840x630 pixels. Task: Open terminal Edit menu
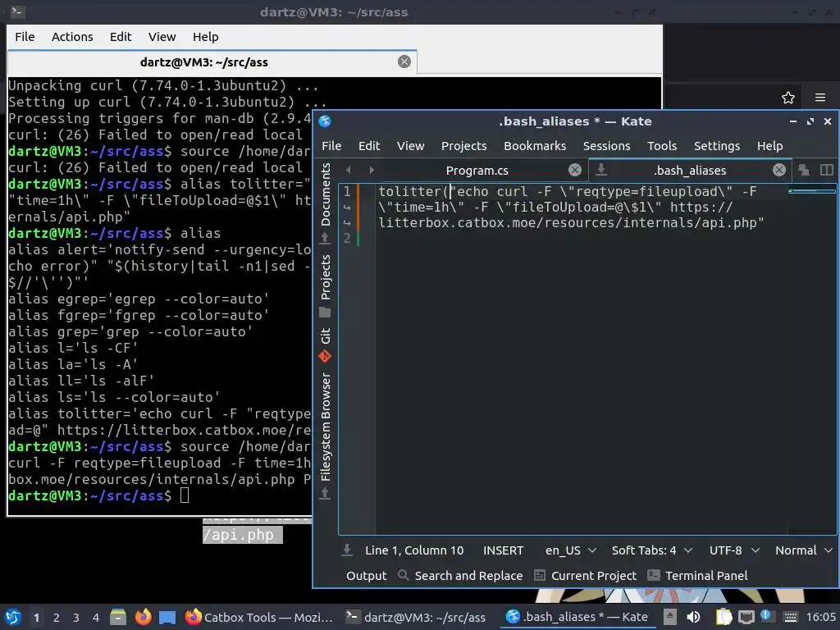[x=121, y=36]
